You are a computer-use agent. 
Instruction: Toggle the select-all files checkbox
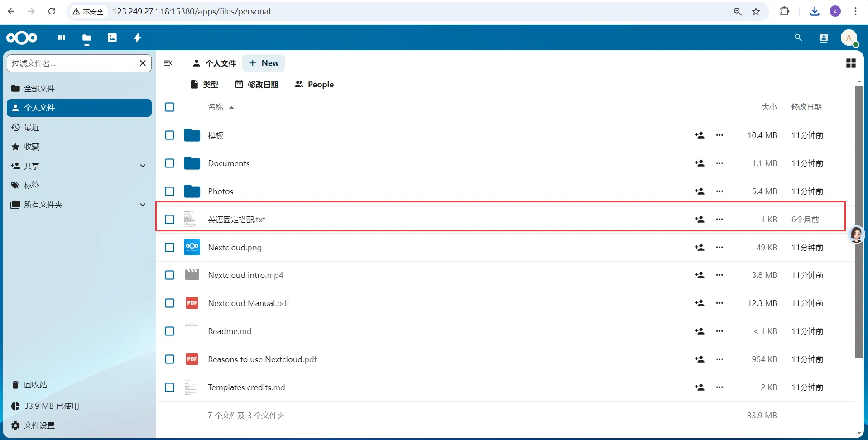(170, 107)
